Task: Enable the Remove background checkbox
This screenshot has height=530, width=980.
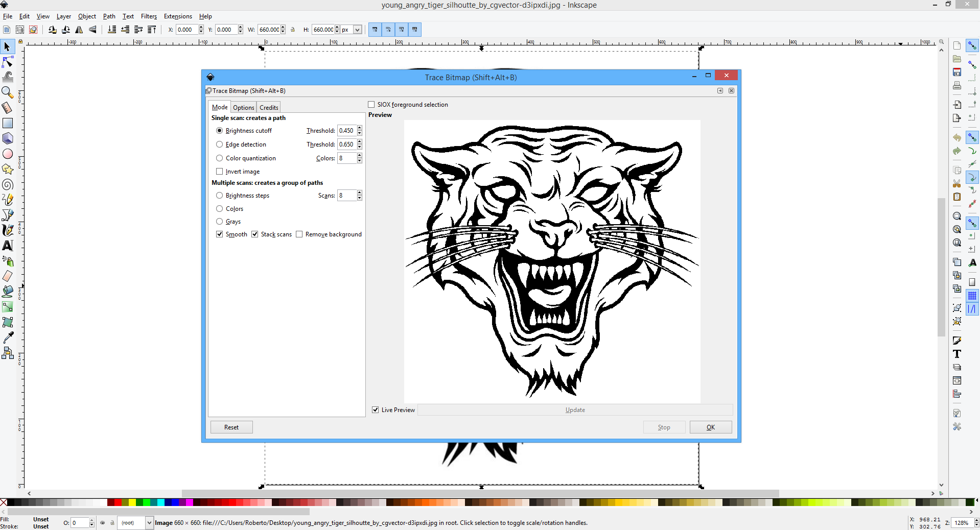Action: [299, 234]
